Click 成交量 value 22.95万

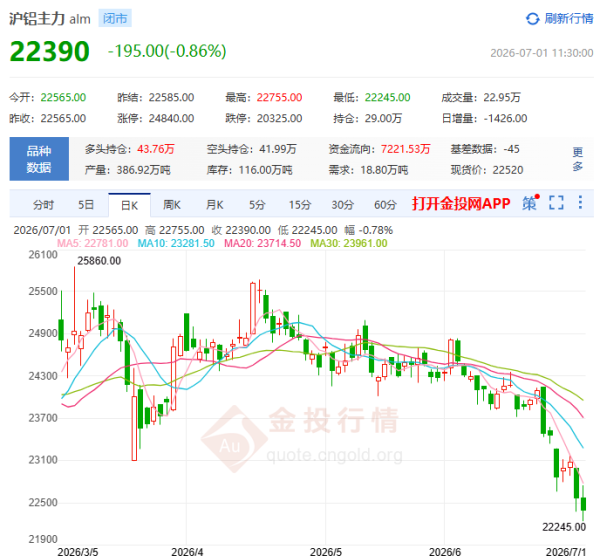click(502, 98)
